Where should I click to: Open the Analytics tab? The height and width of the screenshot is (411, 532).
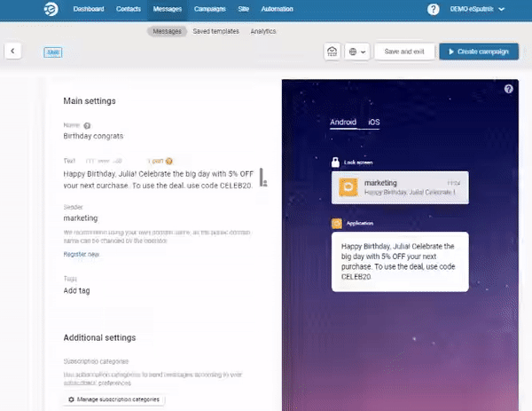tap(263, 31)
